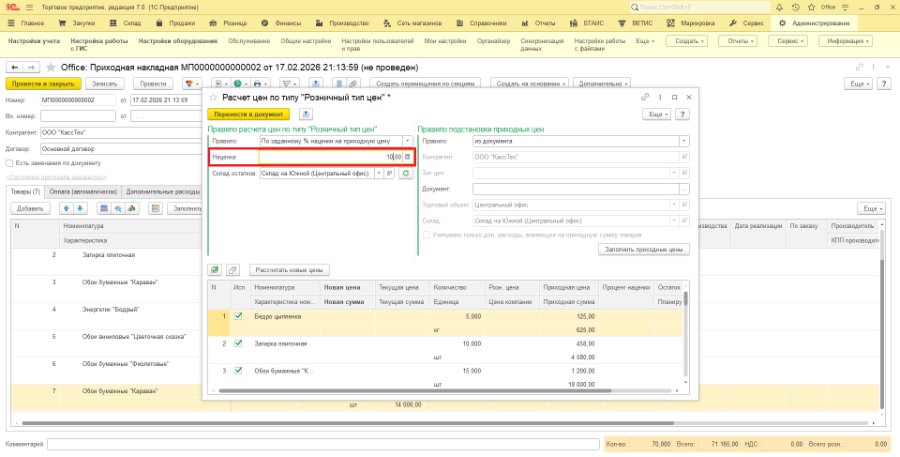The width and height of the screenshot is (900, 457).
Task: Go back with the left arrow button
Action: [x=14, y=68]
